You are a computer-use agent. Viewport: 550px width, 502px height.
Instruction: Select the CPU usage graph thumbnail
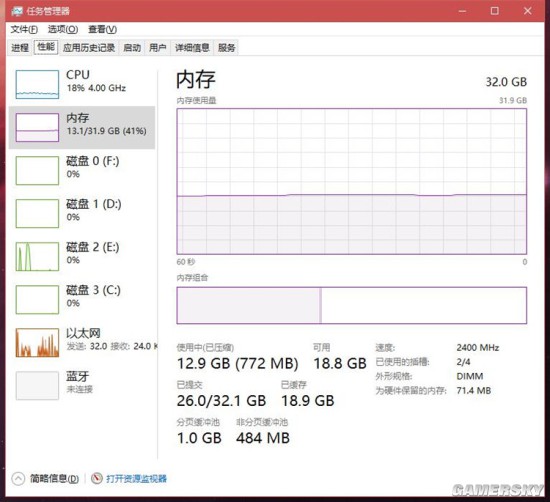coord(37,84)
